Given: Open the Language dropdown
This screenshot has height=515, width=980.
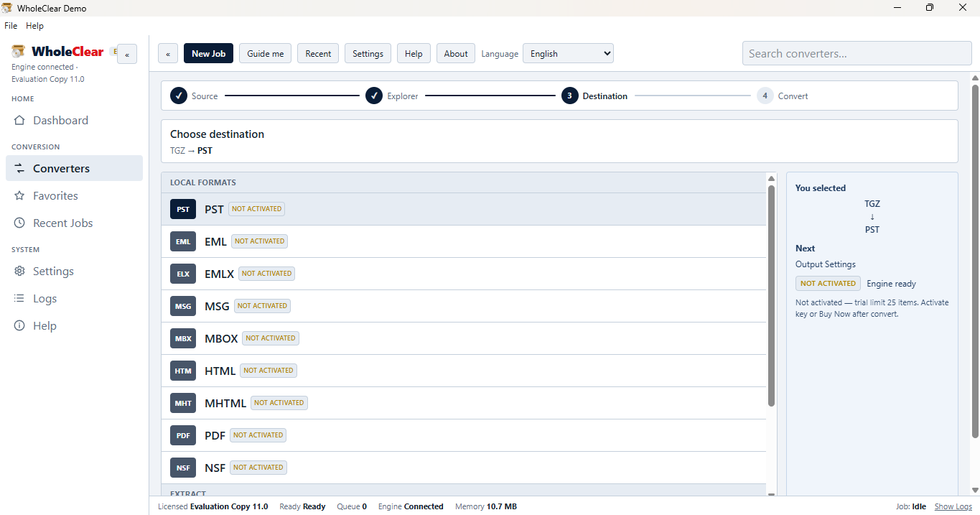Looking at the screenshot, I should 568,54.
